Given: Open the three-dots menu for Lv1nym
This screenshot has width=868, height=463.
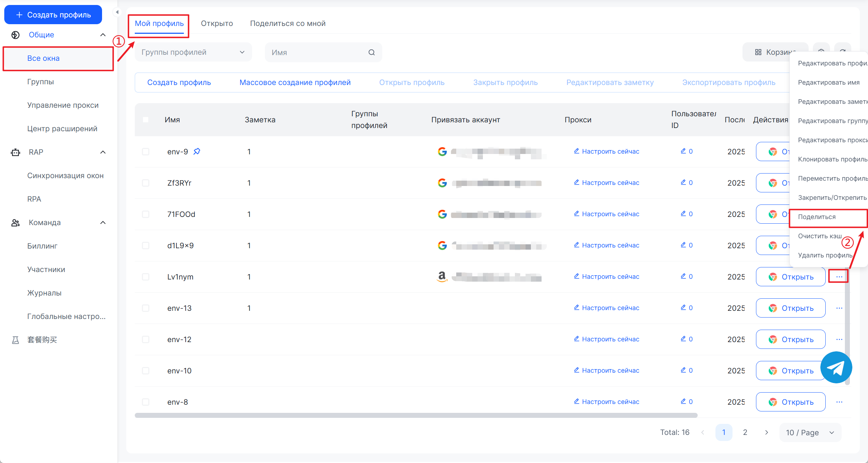Looking at the screenshot, I should 839,277.
